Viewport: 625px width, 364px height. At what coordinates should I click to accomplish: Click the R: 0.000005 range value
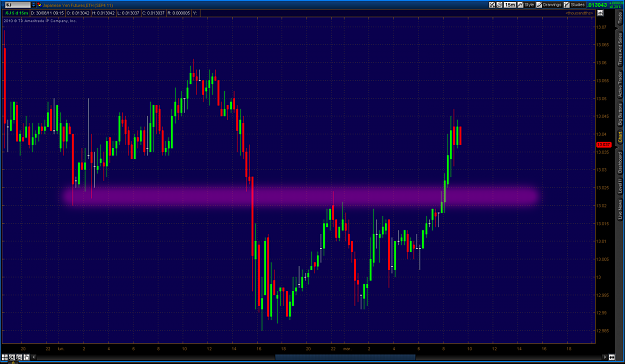pyautogui.click(x=179, y=13)
